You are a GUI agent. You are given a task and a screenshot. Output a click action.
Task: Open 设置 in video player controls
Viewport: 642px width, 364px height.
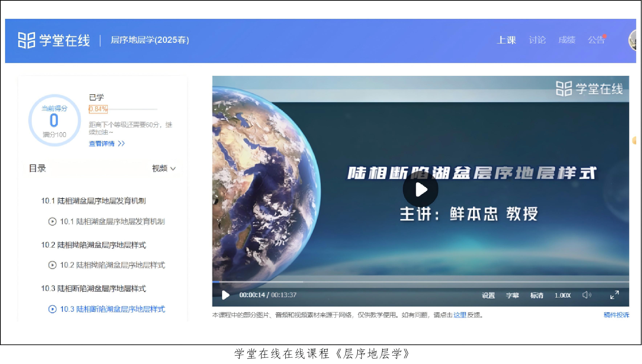coord(488,295)
